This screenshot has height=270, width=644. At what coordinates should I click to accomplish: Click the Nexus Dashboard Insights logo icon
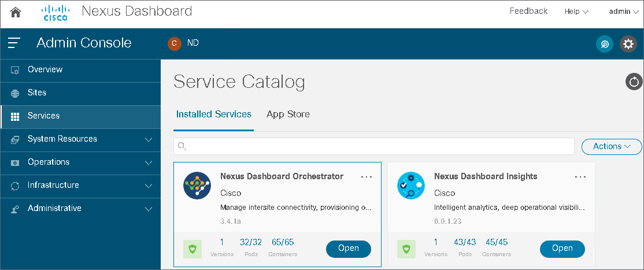[411, 186]
